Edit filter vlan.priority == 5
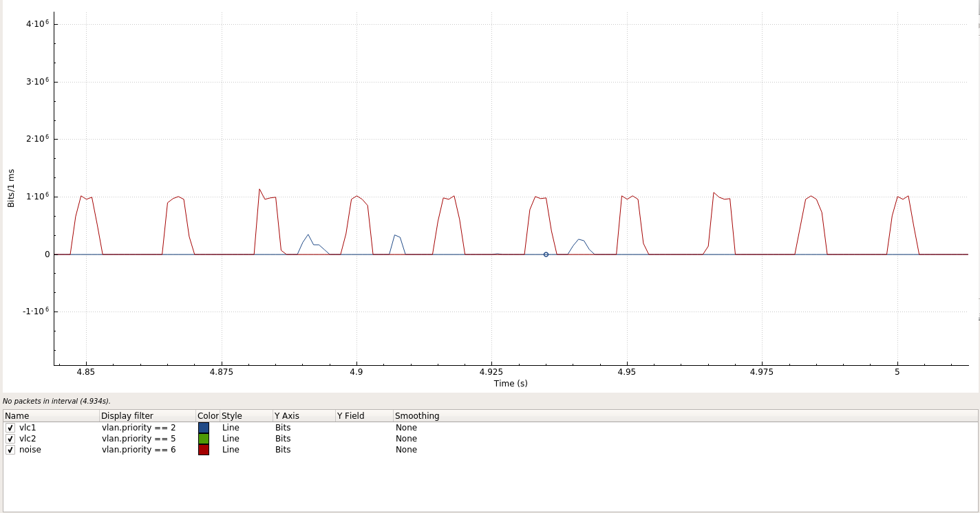The image size is (980, 513). [139, 439]
